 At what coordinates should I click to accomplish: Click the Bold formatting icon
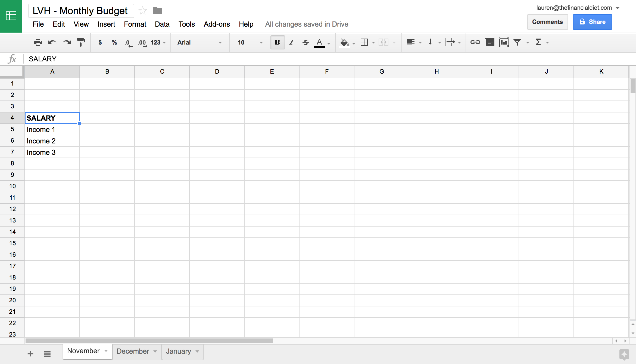[278, 42]
